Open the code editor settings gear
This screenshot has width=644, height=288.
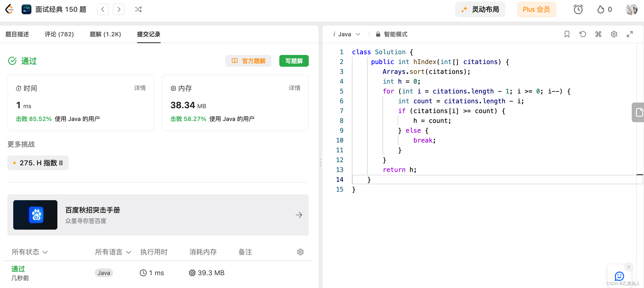click(614, 34)
